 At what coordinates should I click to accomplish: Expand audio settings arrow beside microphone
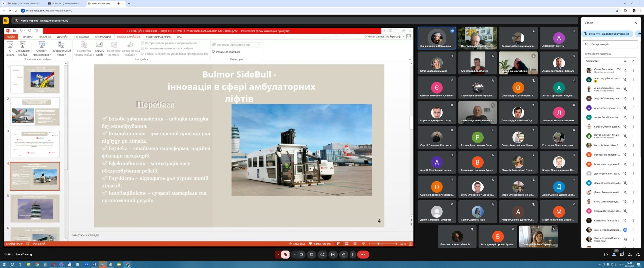tap(278, 254)
